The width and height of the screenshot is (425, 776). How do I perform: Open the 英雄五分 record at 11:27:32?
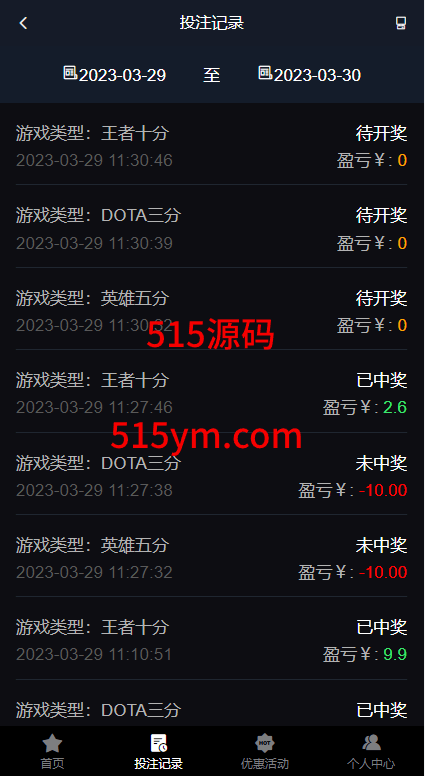pyautogui.click(x=211, y=556)
